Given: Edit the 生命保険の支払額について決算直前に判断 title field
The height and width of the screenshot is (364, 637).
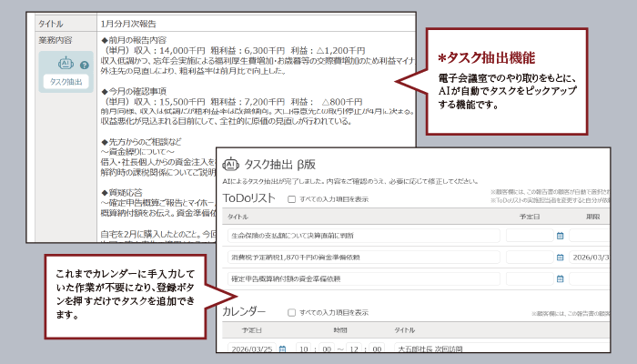Looking at the screenshot, I should 364,236.
